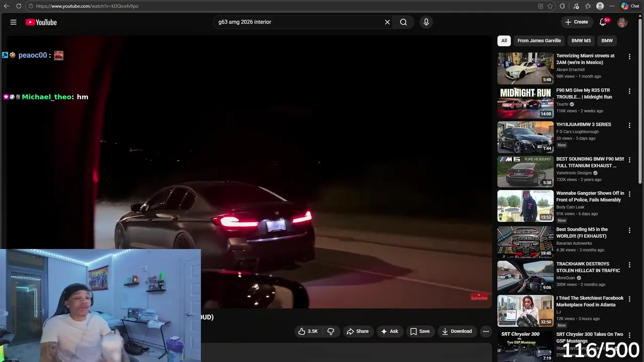Favorite this page with the star

coord(550,6)
